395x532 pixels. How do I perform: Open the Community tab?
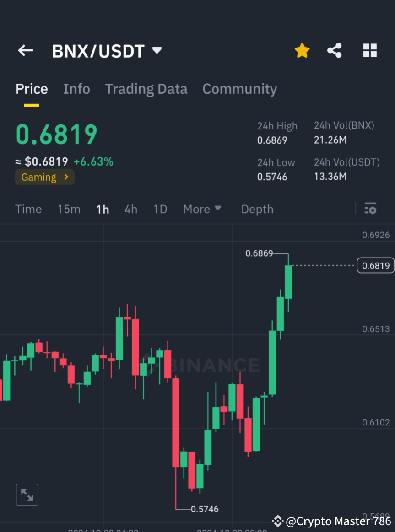[239, 89]
